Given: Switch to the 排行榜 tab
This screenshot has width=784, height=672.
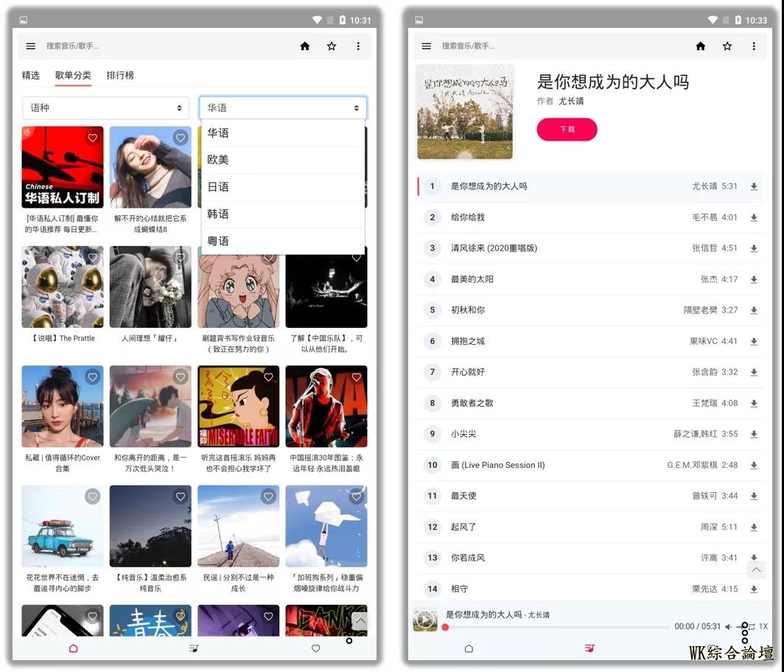Looking at the screenshot, I should point(120,75).
